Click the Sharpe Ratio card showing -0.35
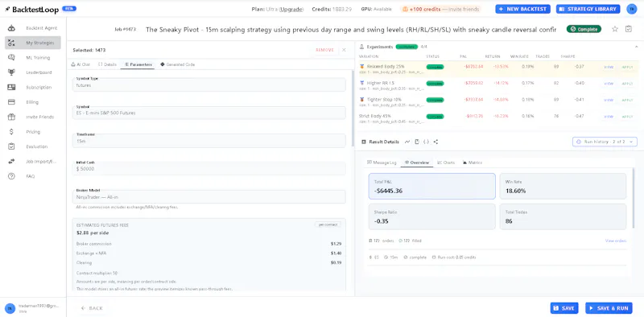Viewport: 644px width, 317px height. [x=431, y=216]
